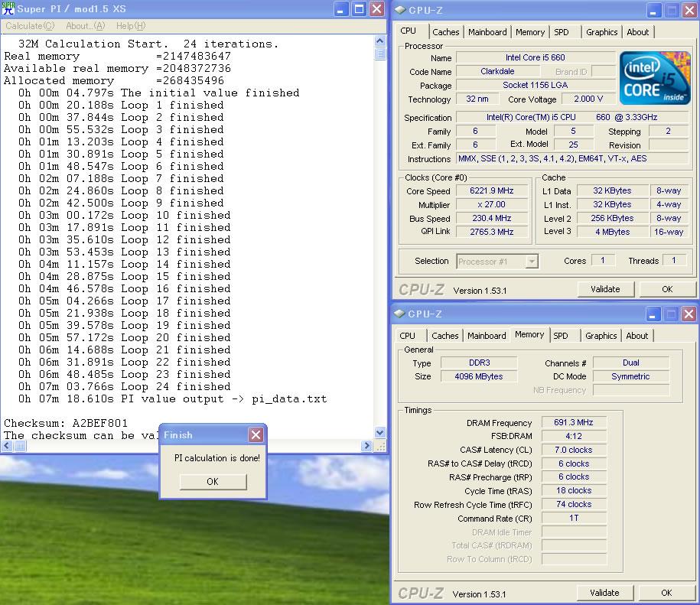Image resolution: width=700 pixels, height=605 pixels.
Task: Click the Intel Core i5 logo
Action: (x=655, y=78)
